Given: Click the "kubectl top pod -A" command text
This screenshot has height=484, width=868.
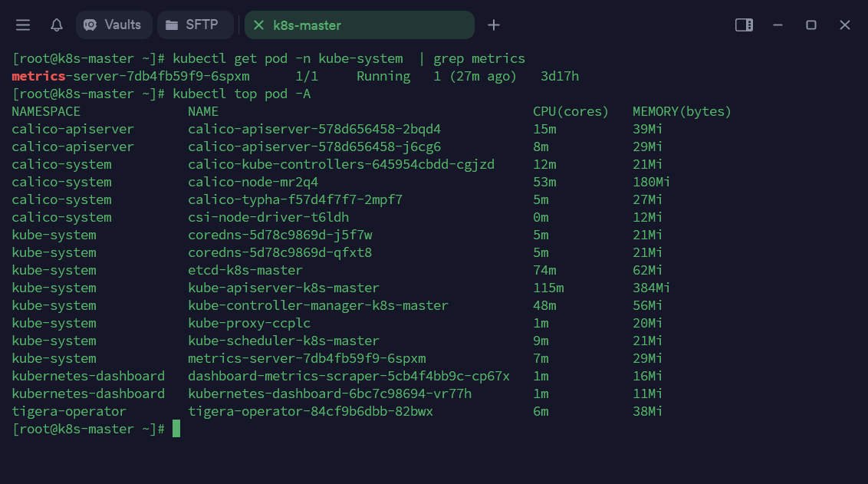Looking at the screenshot, I should click(242, 94).
